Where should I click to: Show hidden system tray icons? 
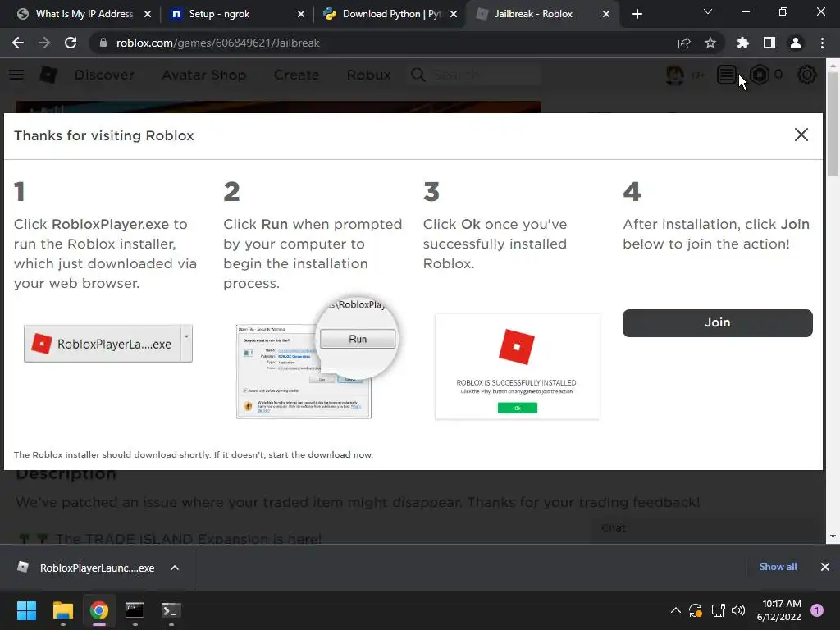coord(676,610)
